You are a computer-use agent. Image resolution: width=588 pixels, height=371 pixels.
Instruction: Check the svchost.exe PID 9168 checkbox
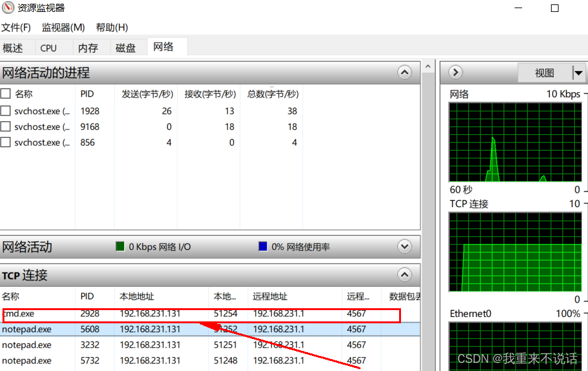pyautogui.click(x=5, y=126)
